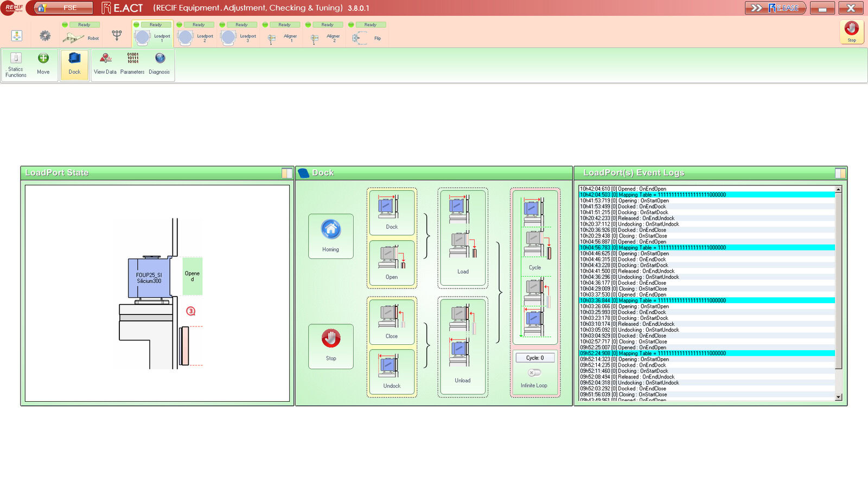Image resolution: width=868 pixels, height=488 pixels.
Task: Expand the LoadPort(s) Event Logs panel
Action: (x=840, y=174)
